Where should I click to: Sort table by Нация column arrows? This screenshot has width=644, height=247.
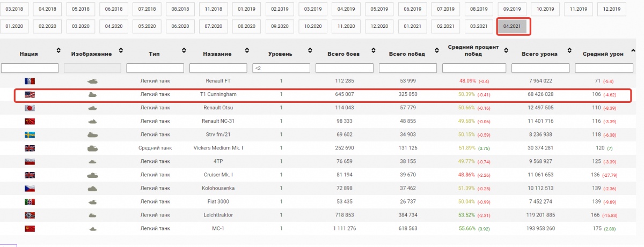58,51
